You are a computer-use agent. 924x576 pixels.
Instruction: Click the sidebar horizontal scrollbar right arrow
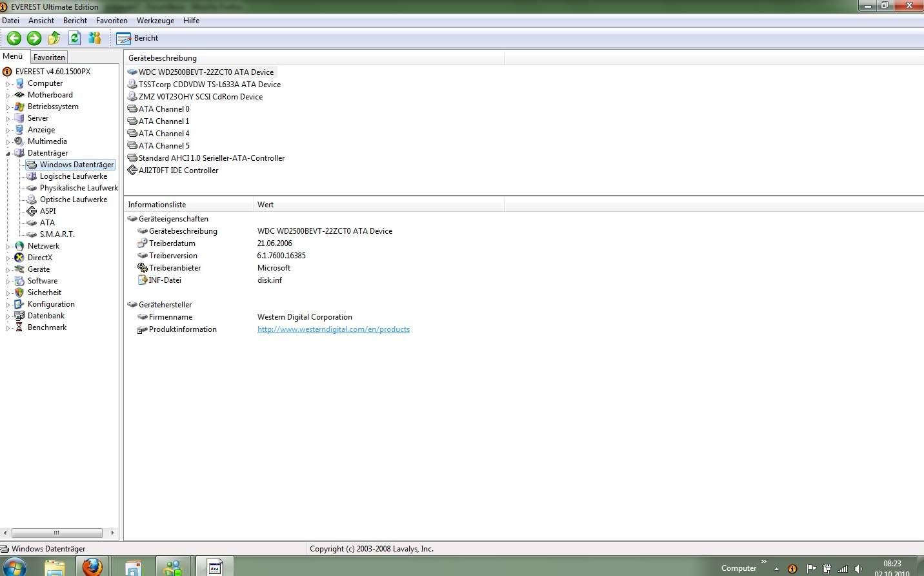point(112,533)
